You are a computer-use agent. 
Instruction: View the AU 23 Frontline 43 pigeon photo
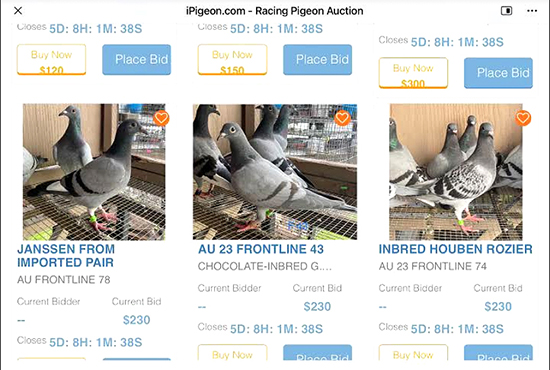point(275,172)
